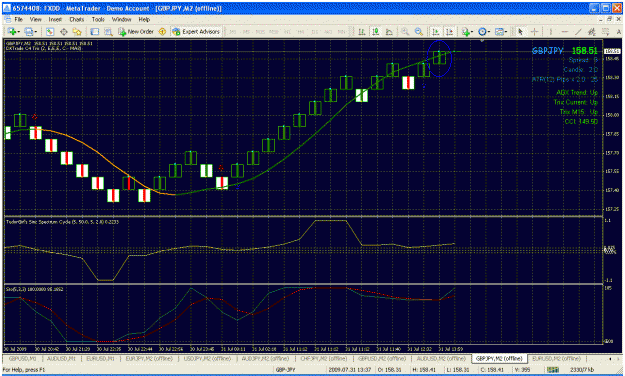Open the Strategy Tester icon

point(108,31)
